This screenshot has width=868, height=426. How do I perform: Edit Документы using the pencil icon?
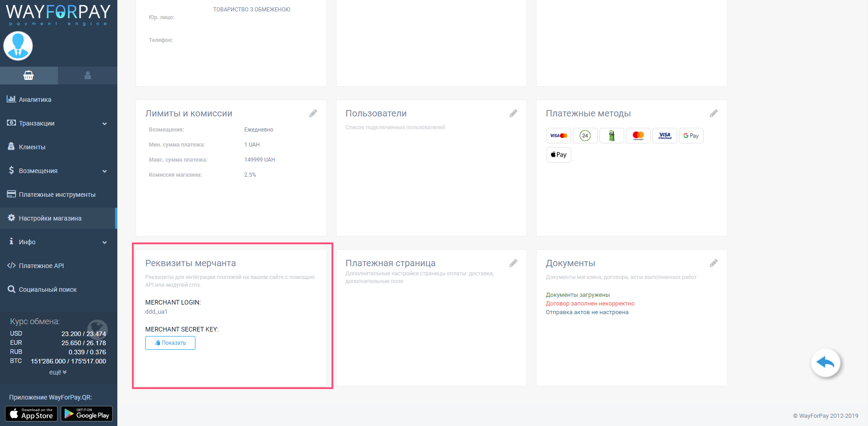point(713,263)
